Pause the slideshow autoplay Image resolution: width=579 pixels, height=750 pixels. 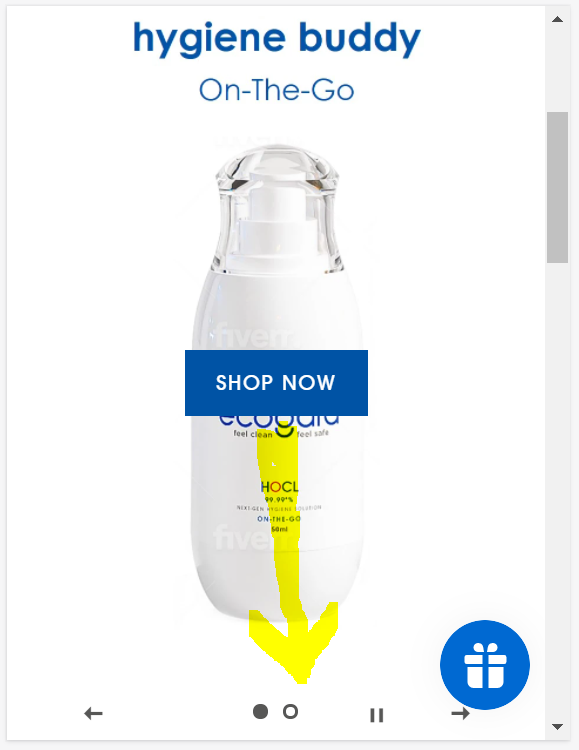(x=377, y=715)
